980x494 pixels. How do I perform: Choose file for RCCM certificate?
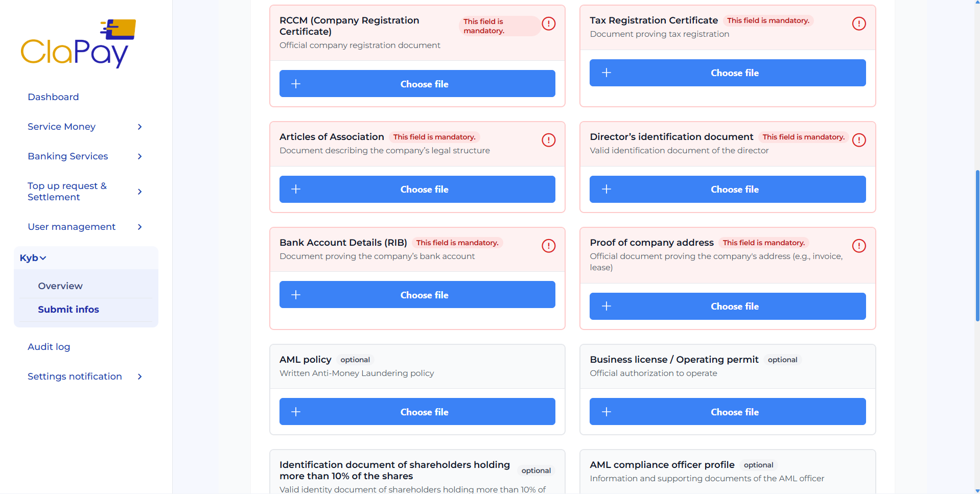417,84
